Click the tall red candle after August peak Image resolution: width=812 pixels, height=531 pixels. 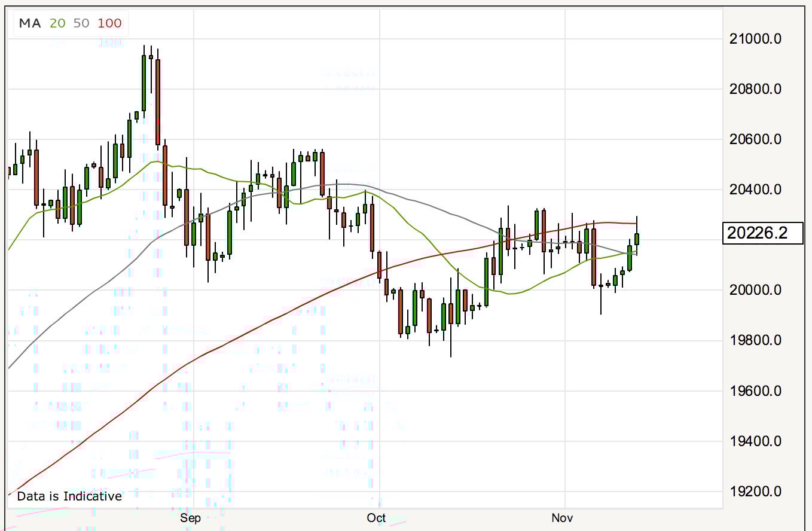pyautogui.click(x=158, y=102)
